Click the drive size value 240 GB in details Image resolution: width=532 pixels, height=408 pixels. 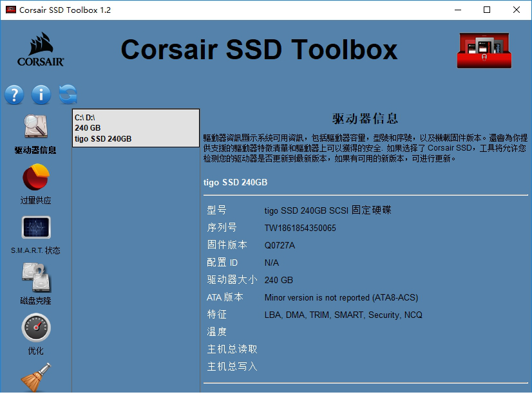click(278, 280)
